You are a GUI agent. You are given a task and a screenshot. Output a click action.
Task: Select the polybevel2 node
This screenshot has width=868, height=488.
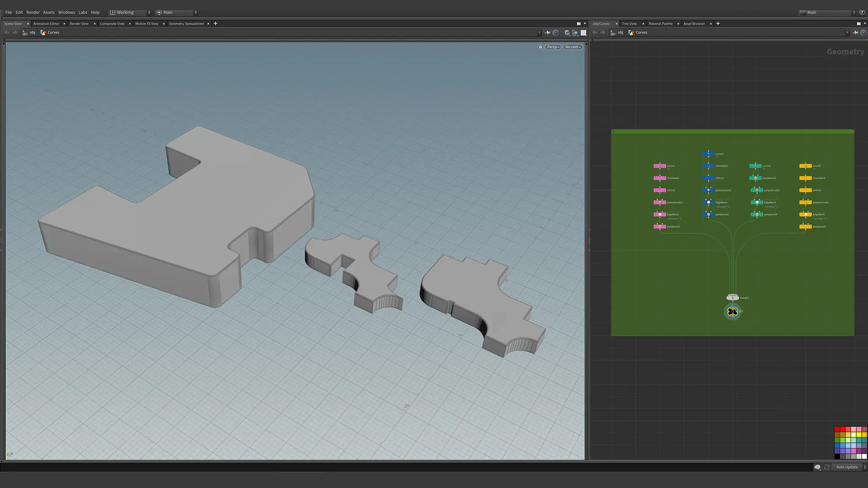708,215
